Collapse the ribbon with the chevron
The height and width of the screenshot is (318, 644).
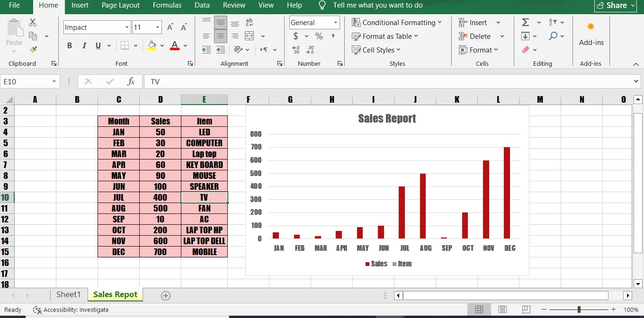[636, 64]
